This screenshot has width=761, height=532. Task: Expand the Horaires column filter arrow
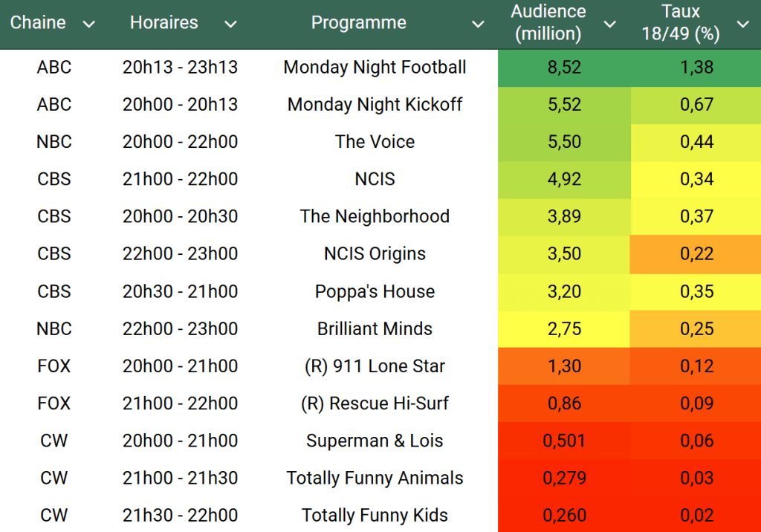(230, 25)
